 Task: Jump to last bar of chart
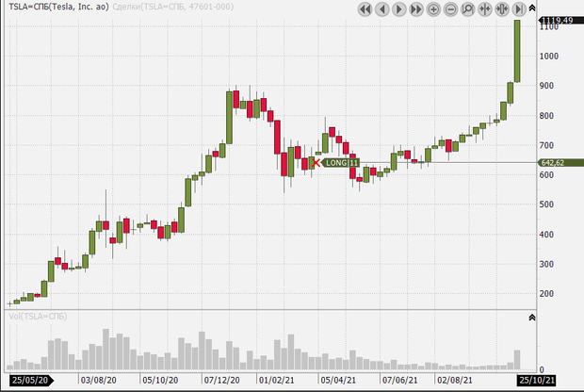point(519,9)
